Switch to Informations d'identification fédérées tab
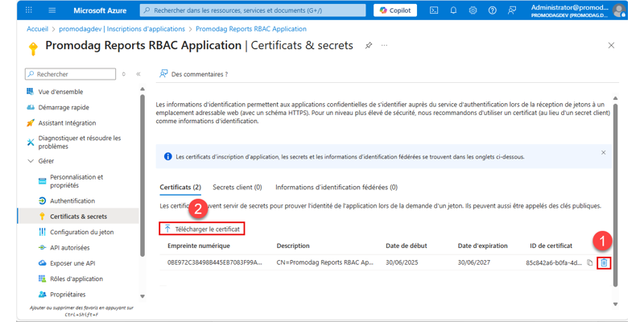 [x=336, y=188]
